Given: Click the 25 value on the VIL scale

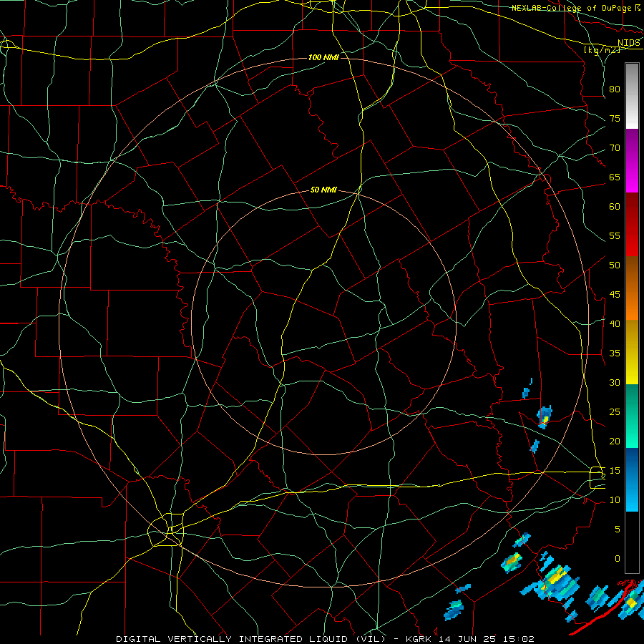Looking at the screenshot, I should click(x=615, y=412).
